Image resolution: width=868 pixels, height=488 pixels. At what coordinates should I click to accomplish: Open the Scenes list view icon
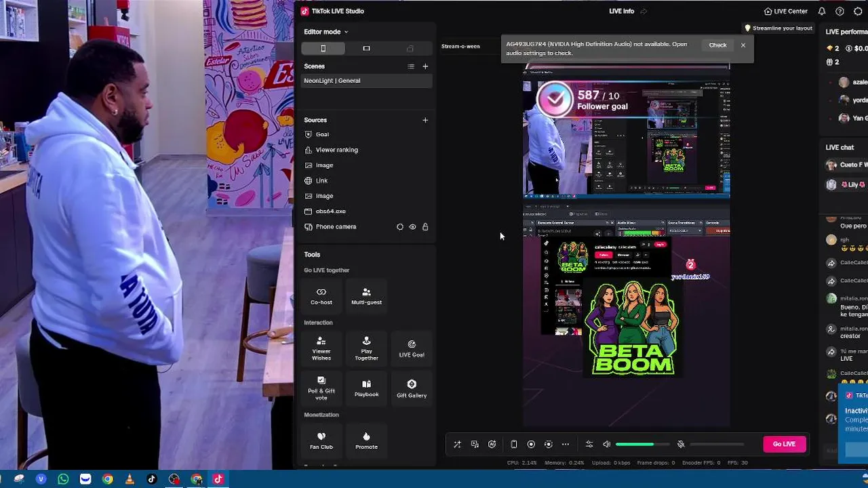pos(410,66)
